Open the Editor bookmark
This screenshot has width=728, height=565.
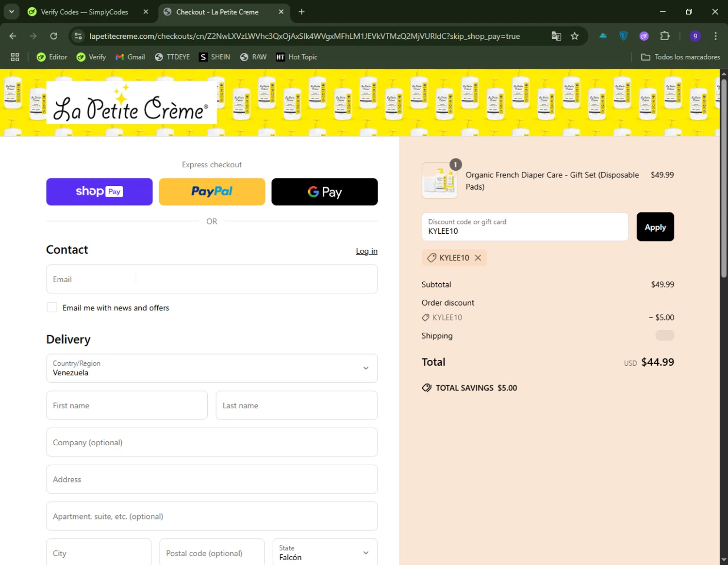[x=52, y=57]
